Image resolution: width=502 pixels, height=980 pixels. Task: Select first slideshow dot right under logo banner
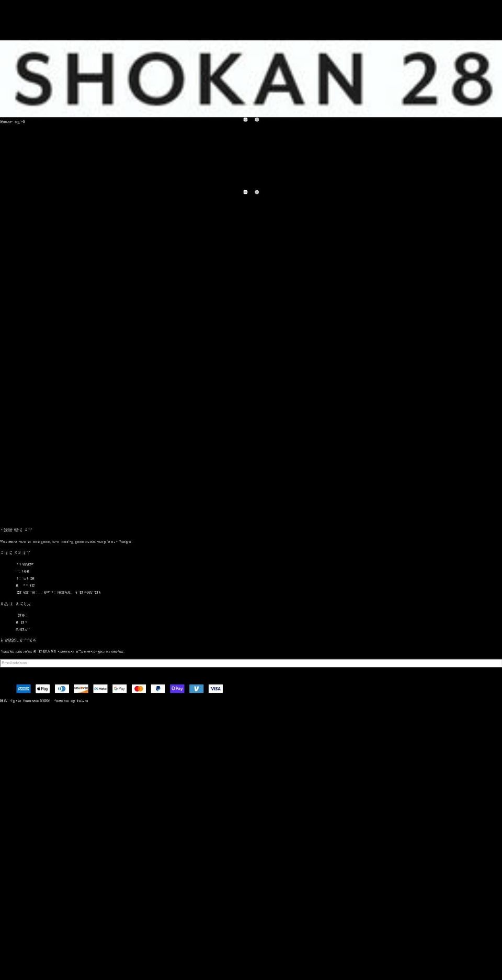(x=245, y=120)
